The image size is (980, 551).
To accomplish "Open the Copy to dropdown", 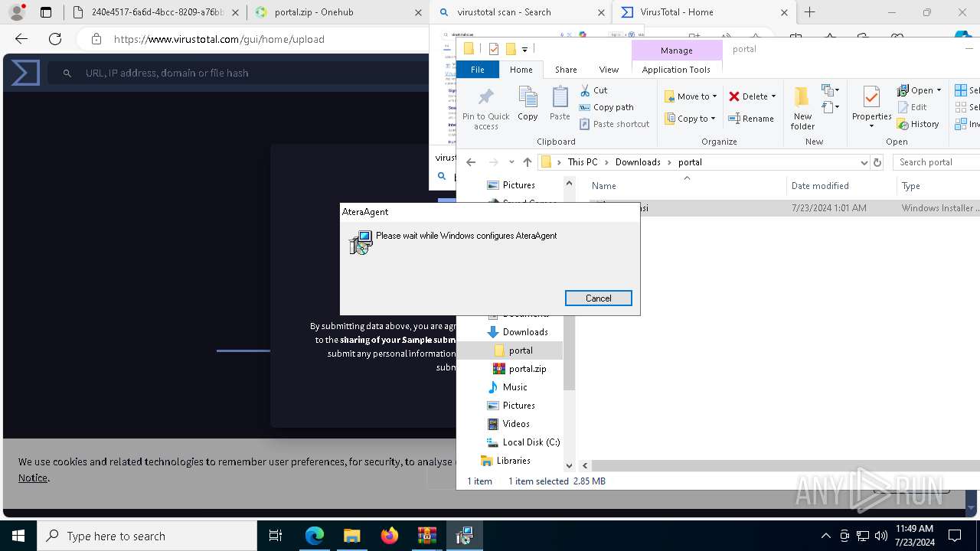I will [x=690, y=119].
